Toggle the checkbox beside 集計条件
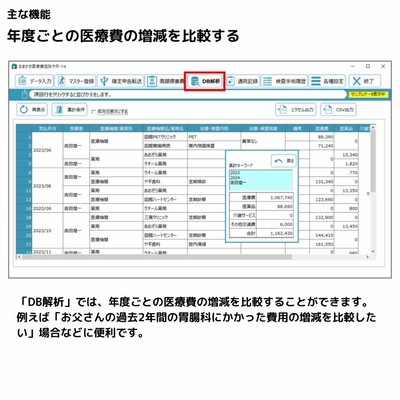400x400 pixels. [x=94, y=112]
